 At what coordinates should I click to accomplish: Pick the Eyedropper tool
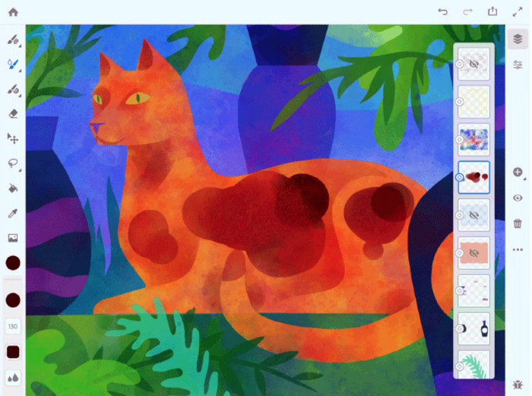12,214
